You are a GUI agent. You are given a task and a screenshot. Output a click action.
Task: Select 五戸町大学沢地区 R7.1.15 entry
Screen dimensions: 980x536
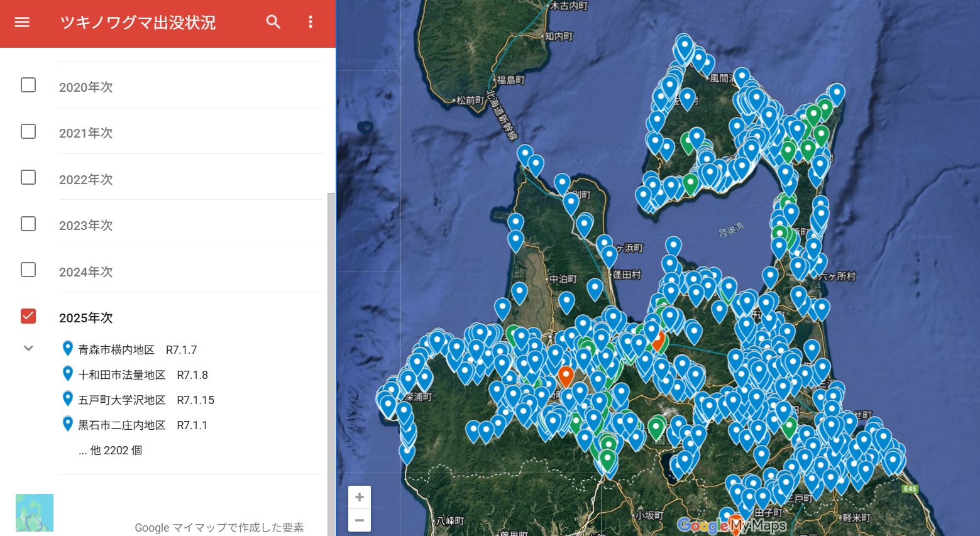(146, 400)
